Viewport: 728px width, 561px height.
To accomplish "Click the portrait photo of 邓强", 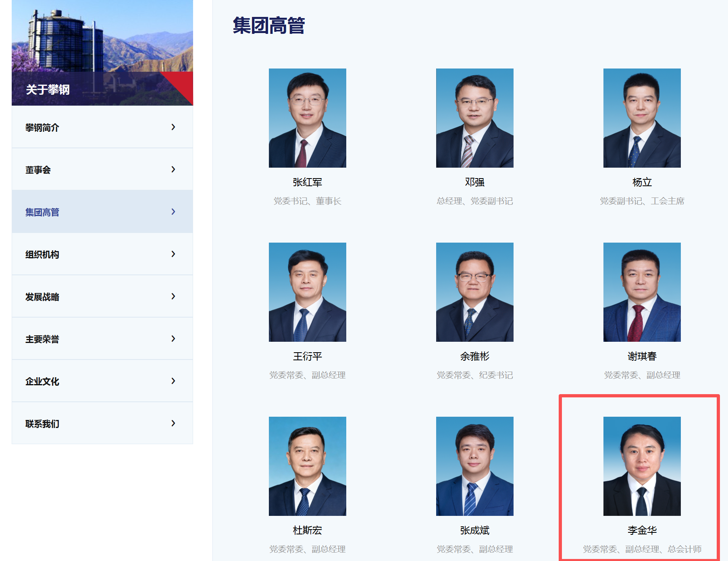I will [475, 118].
